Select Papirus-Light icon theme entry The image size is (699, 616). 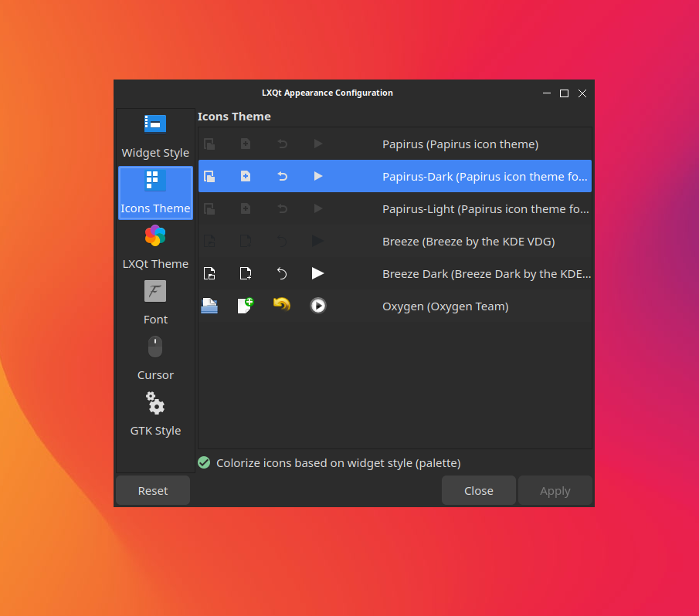485,209
